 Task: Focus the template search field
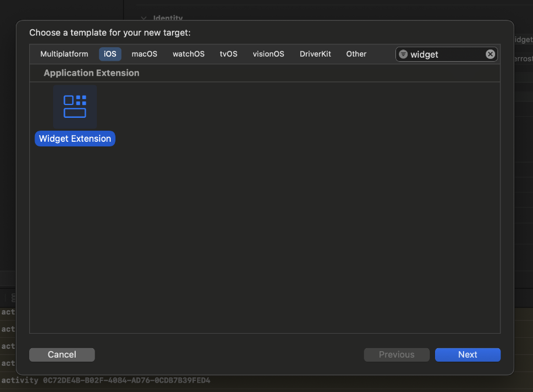(x=446, y=54)
